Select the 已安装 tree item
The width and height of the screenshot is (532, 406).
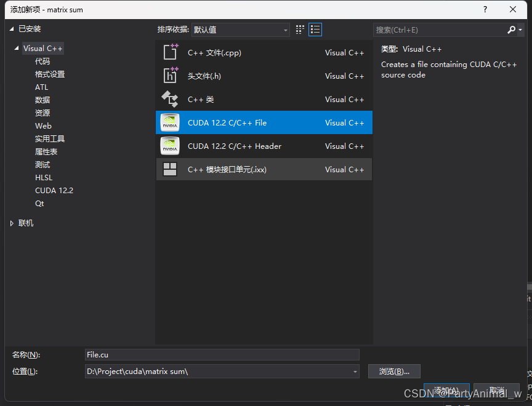coord(30,29)
